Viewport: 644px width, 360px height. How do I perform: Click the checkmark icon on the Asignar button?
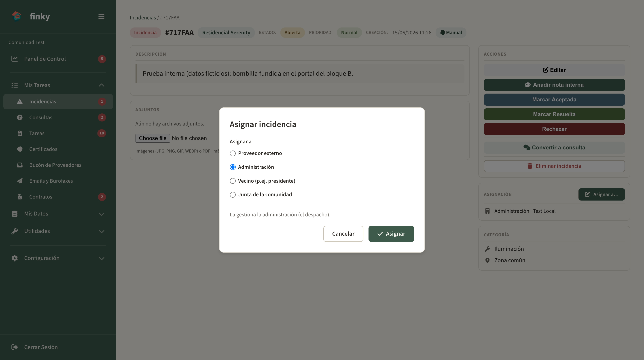(380, 234)
